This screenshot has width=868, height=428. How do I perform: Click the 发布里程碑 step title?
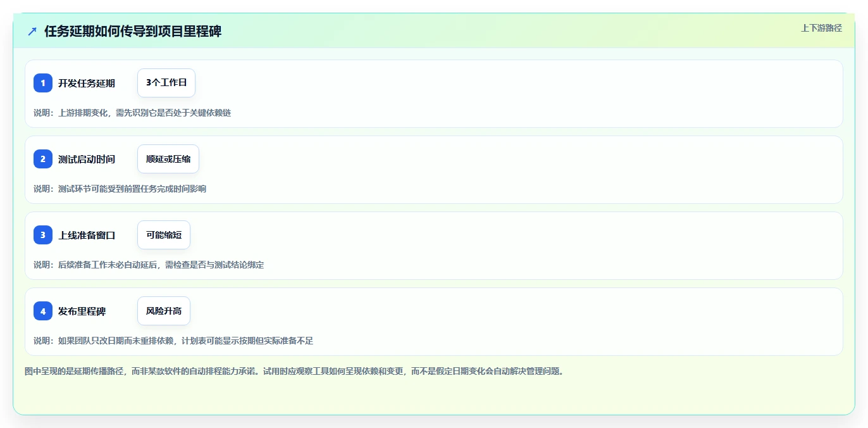coord(82,311)
